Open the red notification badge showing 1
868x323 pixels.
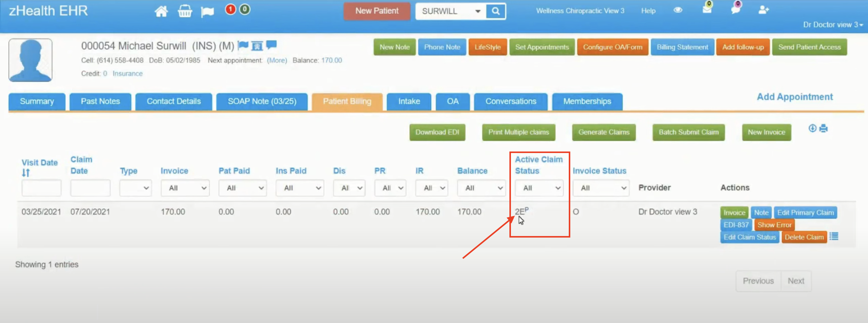(x=230, y=9)
